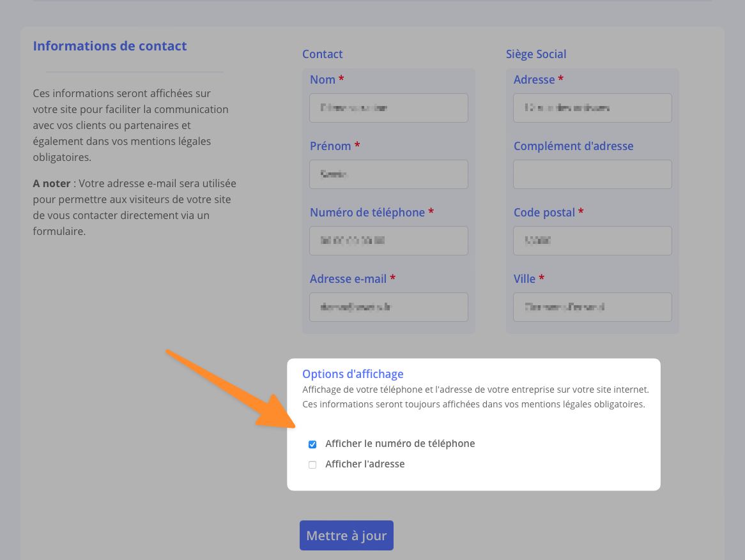Click the empty Complément d'adresse field

coord(592,174)
